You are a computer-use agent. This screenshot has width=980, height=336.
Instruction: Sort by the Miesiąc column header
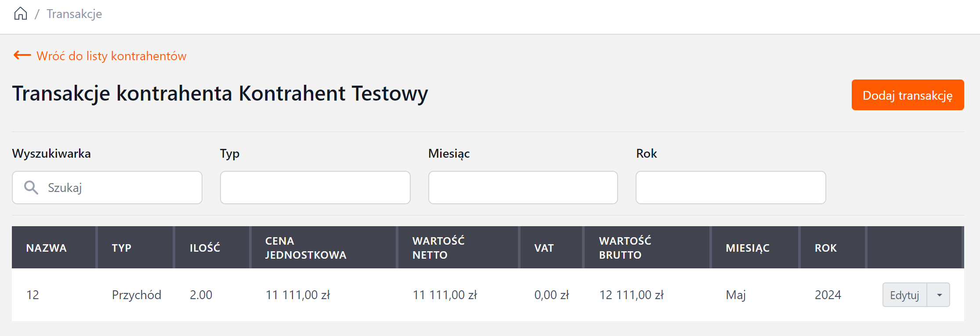(x=747, y=248)
